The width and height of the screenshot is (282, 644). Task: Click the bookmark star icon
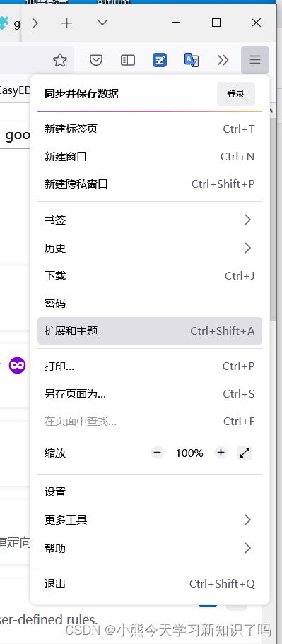tap(60, 61)
